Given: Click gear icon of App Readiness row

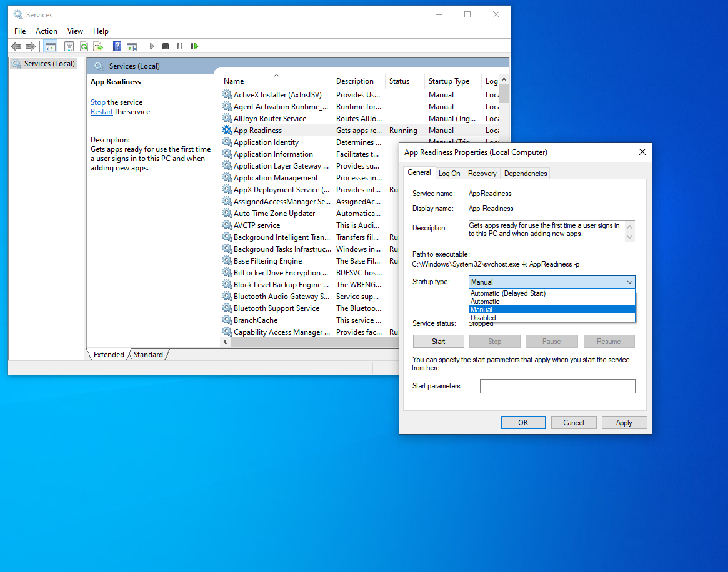Looking at the screenshot, I should (x=227, y=131).
